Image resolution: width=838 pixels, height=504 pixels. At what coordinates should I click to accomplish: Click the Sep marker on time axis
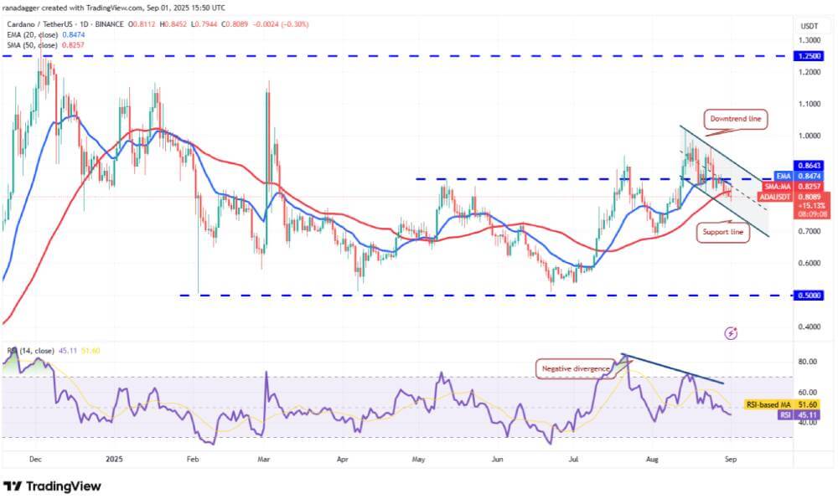(x=731, y=459)
